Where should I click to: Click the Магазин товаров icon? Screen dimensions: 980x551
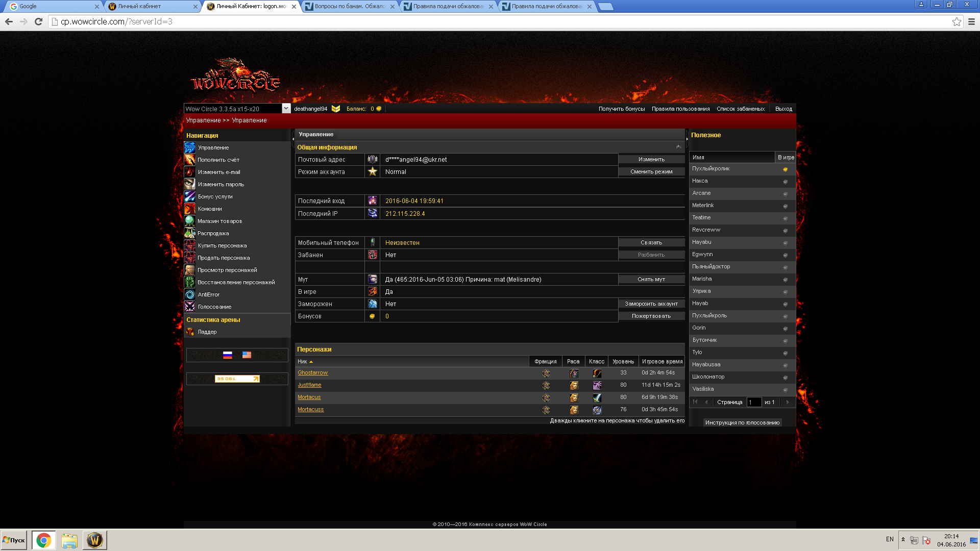tap(189, 221)
